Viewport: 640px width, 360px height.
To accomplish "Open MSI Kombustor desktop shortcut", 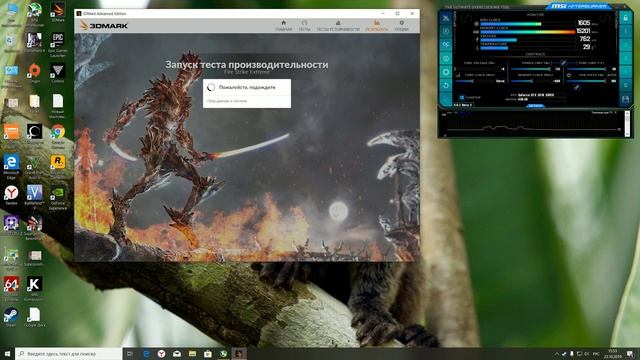I will 34,288.
